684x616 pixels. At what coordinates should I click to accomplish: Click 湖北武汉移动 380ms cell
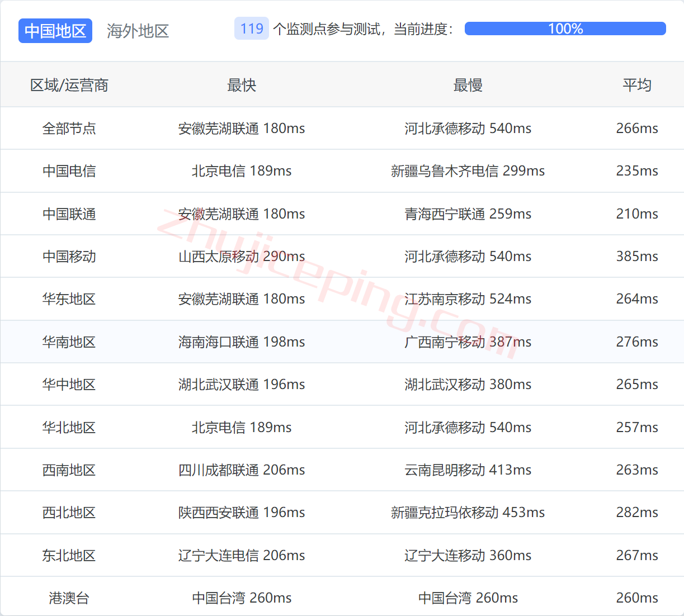[x=468, y=384]
